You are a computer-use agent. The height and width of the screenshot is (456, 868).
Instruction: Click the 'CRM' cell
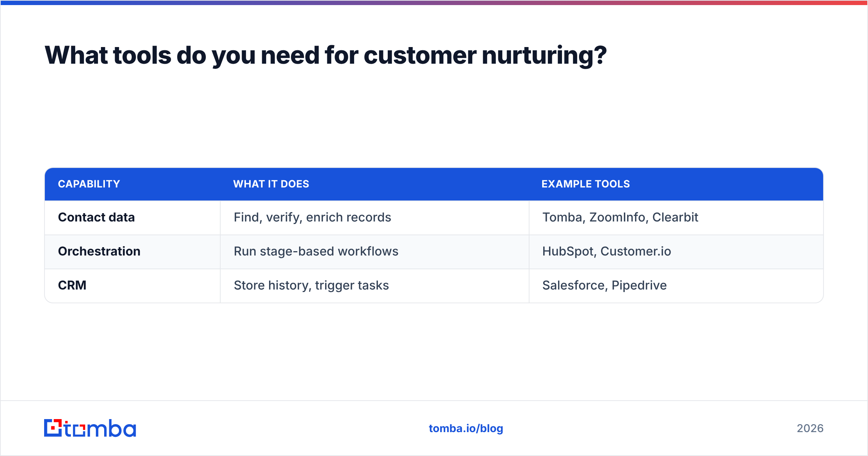pos(132,286)
